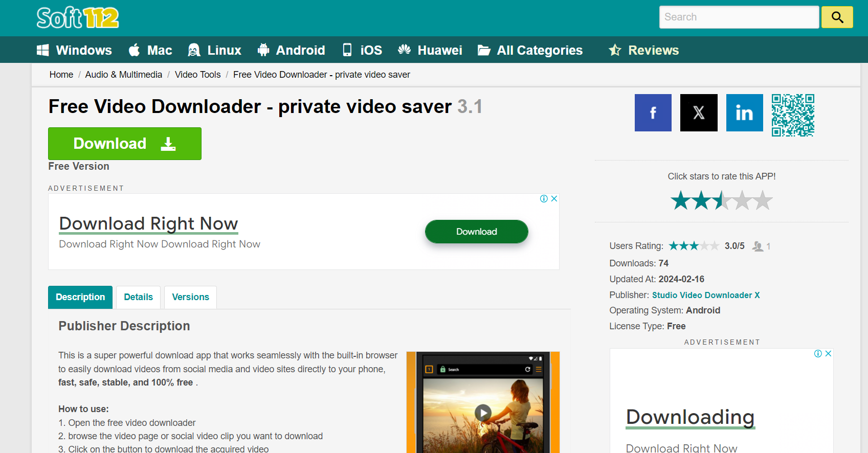868x453 pixels.
Task: Open the Linux category
Action: [x=214, y=50]
